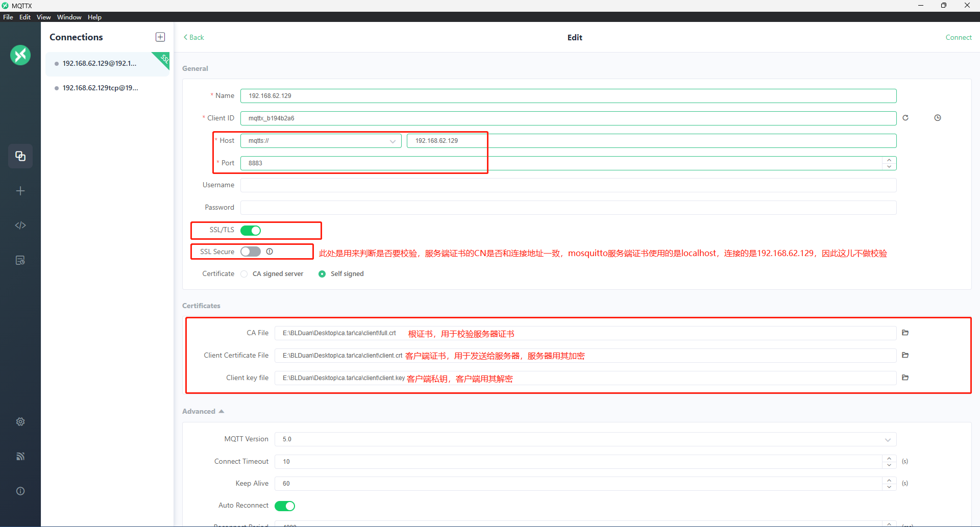Open Client ID history via clock icon

pyautogui.click(x=938, y=118)
